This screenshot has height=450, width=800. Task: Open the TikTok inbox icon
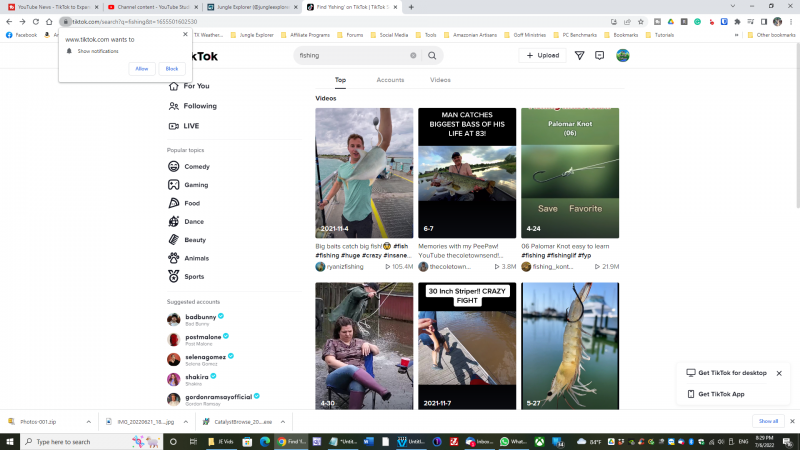(600, 55)
